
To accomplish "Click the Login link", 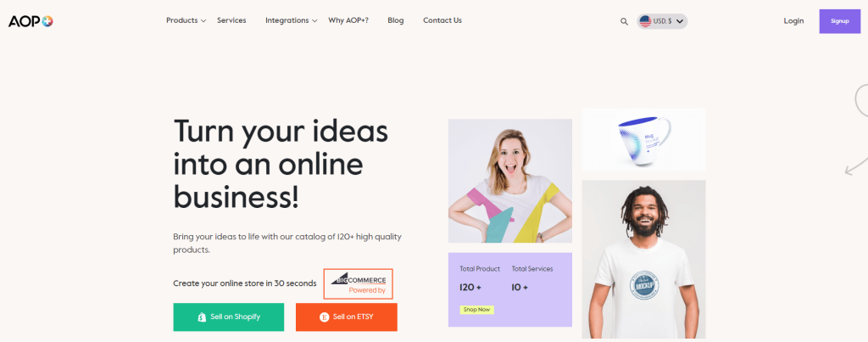I will (x=793, y=21).
